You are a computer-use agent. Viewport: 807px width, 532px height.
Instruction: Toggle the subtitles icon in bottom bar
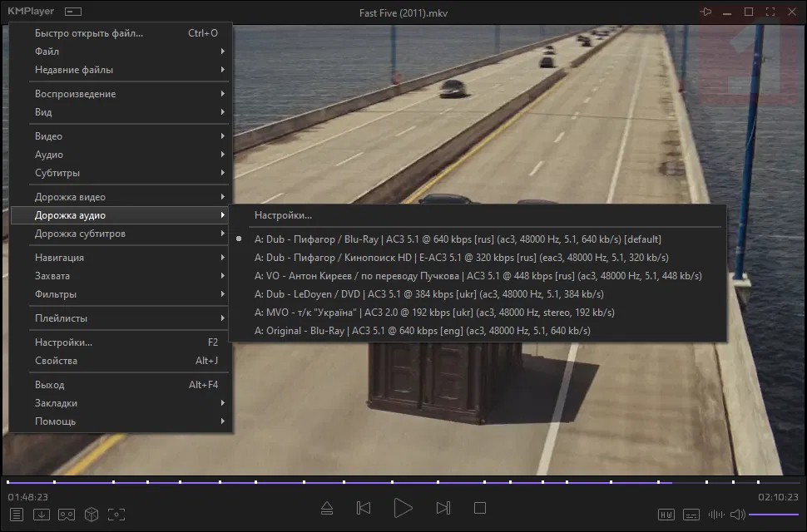691,515
